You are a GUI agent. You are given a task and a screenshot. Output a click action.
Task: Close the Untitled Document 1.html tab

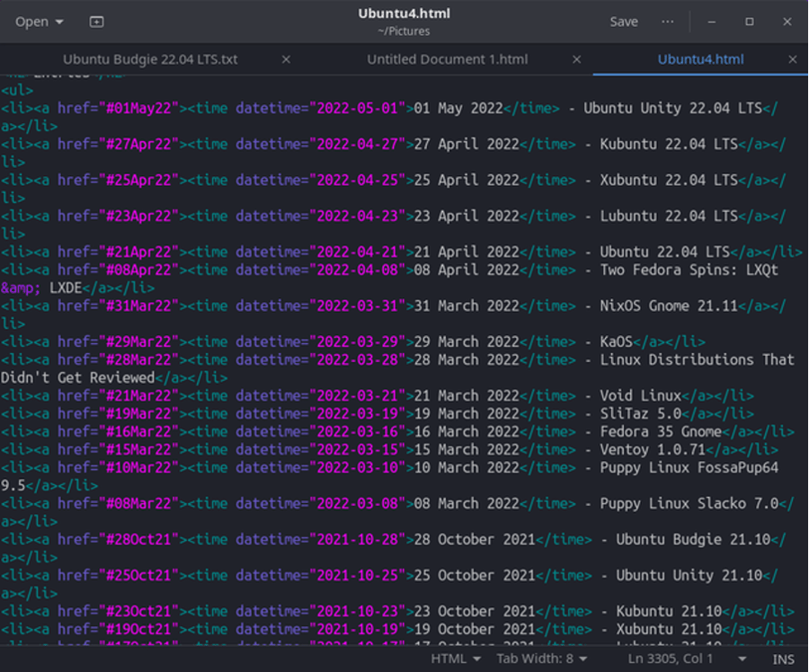tap(577, 60)
